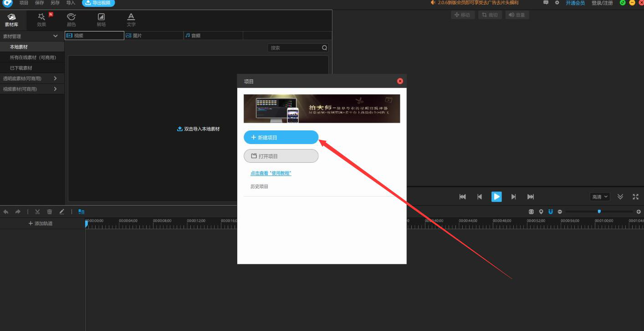
Task: Click the scissors cut icon in timeline toolbar
Action: [x=37, y=212]
